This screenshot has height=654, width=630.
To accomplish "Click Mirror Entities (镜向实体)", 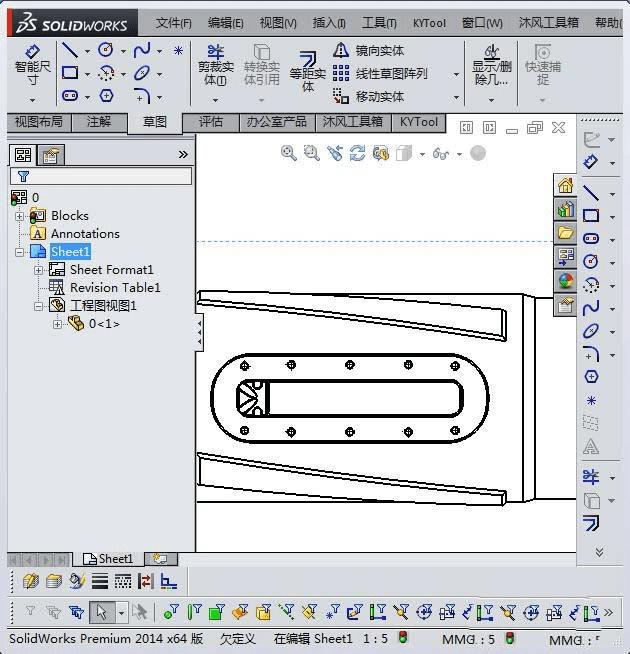I will click(x=368, y=50).
